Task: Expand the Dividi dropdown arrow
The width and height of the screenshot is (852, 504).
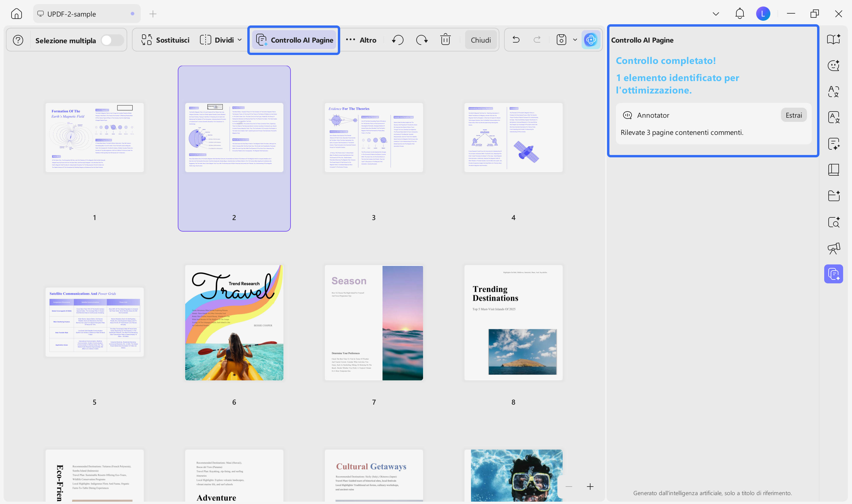Action: [240, 40]
